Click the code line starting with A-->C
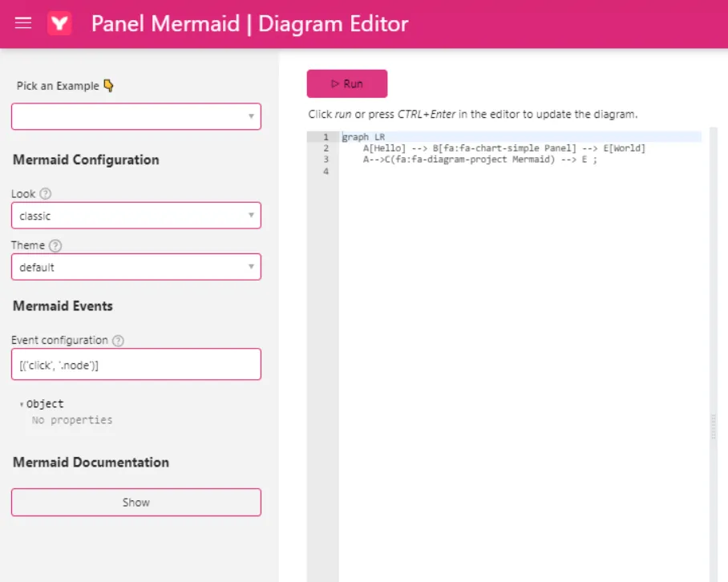Screen dimensions: 728x582 [479, 160]
